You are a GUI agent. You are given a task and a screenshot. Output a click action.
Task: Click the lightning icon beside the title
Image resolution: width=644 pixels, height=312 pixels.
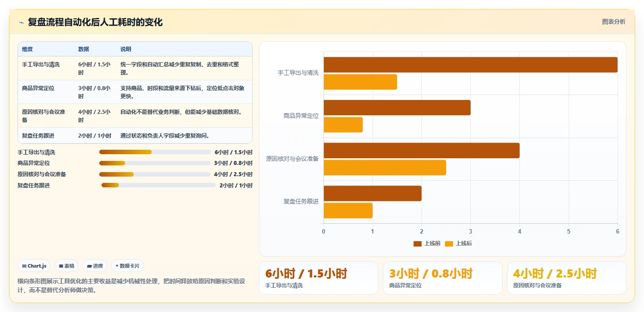point(21,22)
